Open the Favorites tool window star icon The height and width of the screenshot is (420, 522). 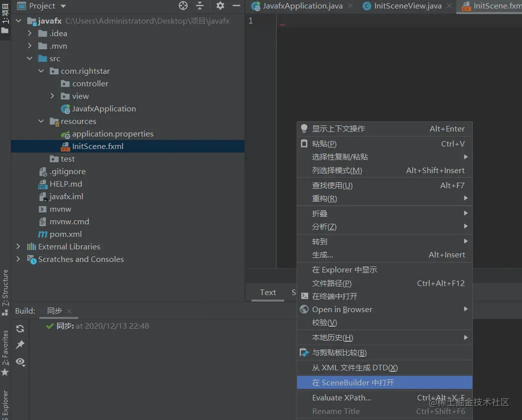point(5,372)
